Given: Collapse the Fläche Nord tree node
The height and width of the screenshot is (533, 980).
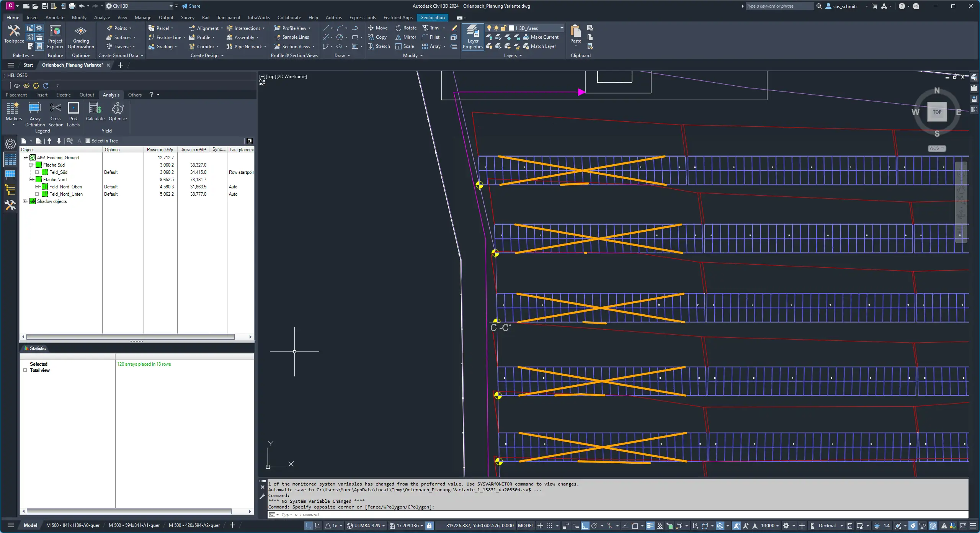Looking at the screenshot, I should pyautogui.click(x=31, y=180).
